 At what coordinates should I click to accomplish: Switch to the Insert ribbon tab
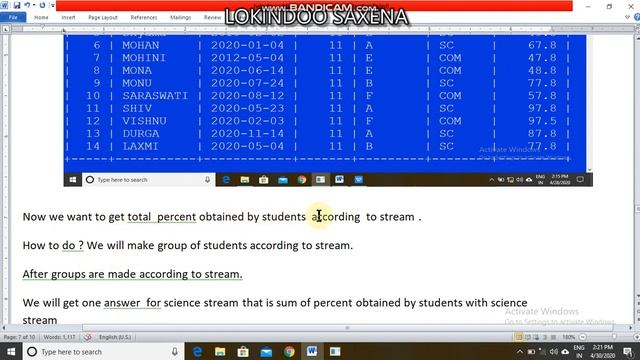pyautogui.click(x=68, y=18)
